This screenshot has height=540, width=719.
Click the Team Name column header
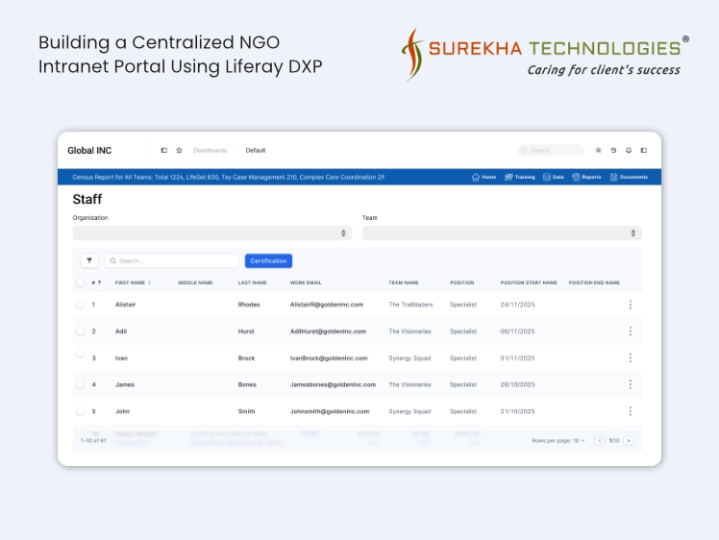pyautogui.click(x=404, y=282)
